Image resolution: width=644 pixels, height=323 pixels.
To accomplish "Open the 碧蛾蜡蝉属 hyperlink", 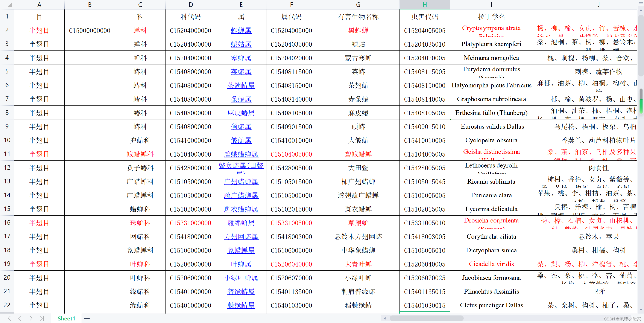I will 241,154.
